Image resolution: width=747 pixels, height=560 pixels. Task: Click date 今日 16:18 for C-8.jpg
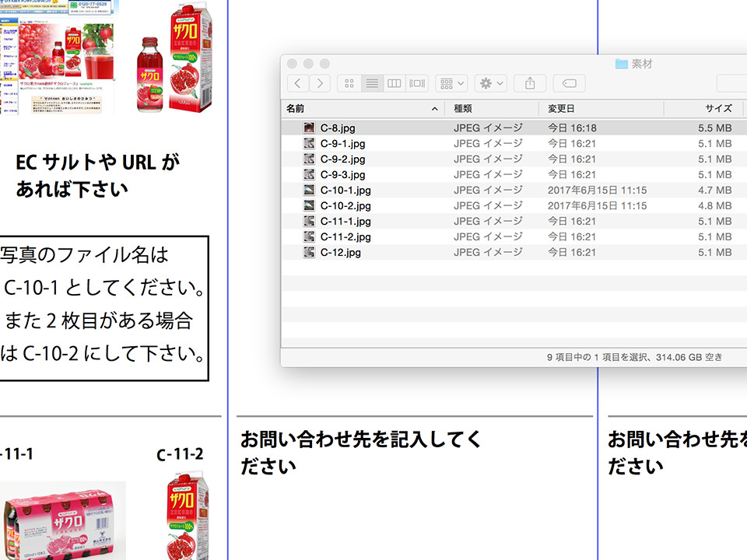[572, 128]
